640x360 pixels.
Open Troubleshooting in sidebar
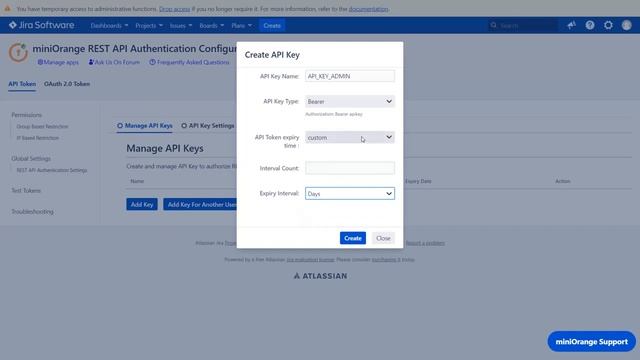(32, 212)
